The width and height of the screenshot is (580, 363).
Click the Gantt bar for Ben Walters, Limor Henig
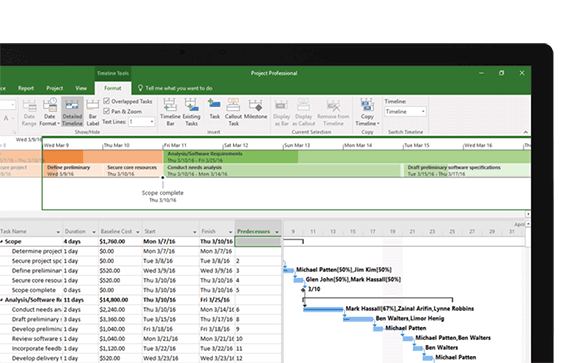pos(358,319)
